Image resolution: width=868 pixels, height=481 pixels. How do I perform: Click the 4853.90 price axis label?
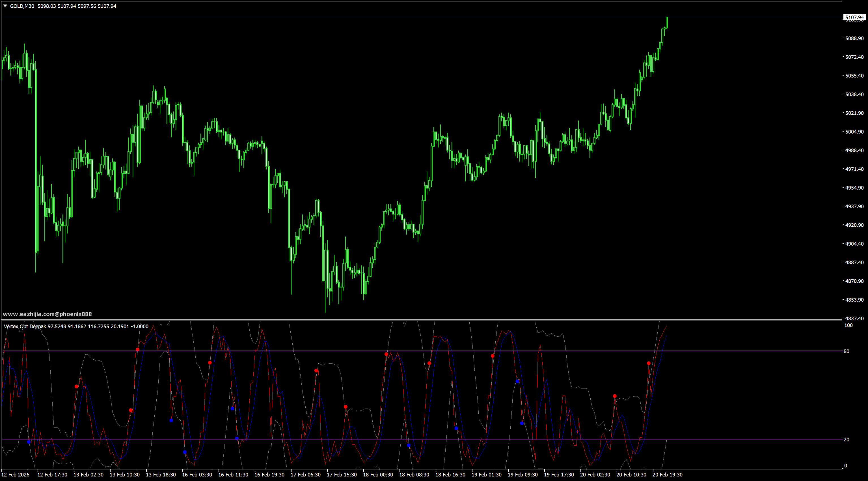854,300
